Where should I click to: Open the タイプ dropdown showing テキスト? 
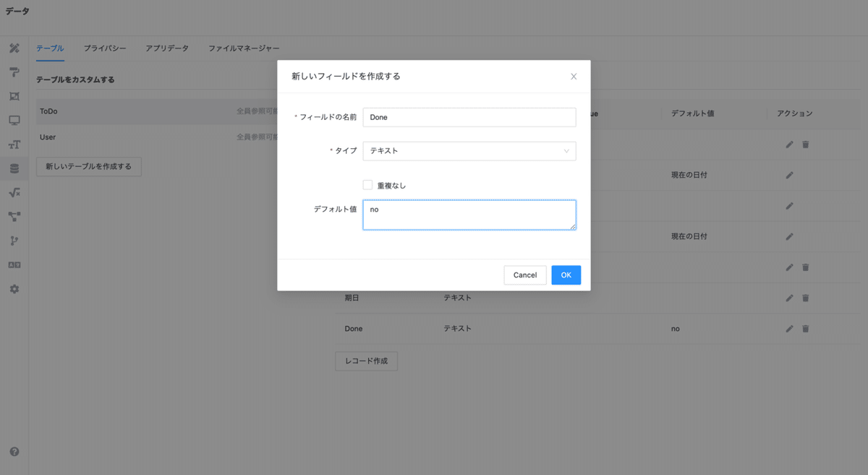click(x=469, y=151)
